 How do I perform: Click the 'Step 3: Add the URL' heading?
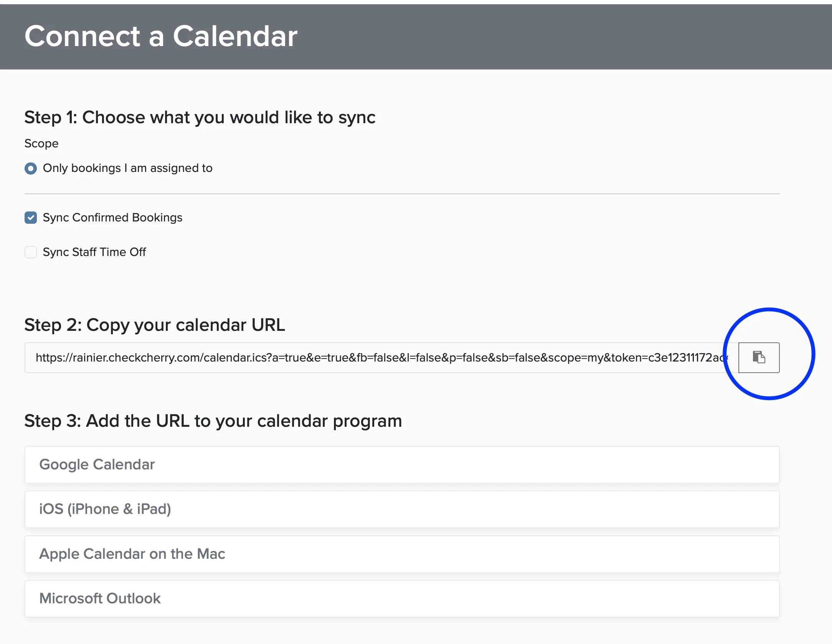click(x=213, y=421)
